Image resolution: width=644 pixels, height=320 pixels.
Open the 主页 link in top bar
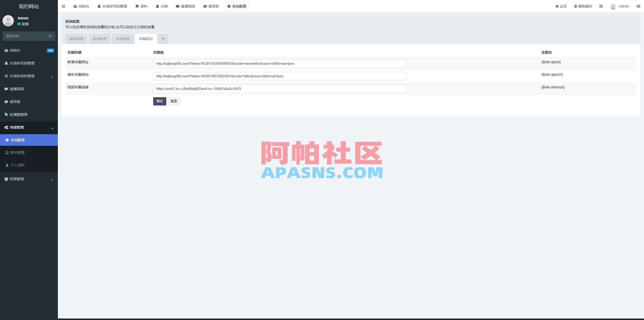click(561, 6)
